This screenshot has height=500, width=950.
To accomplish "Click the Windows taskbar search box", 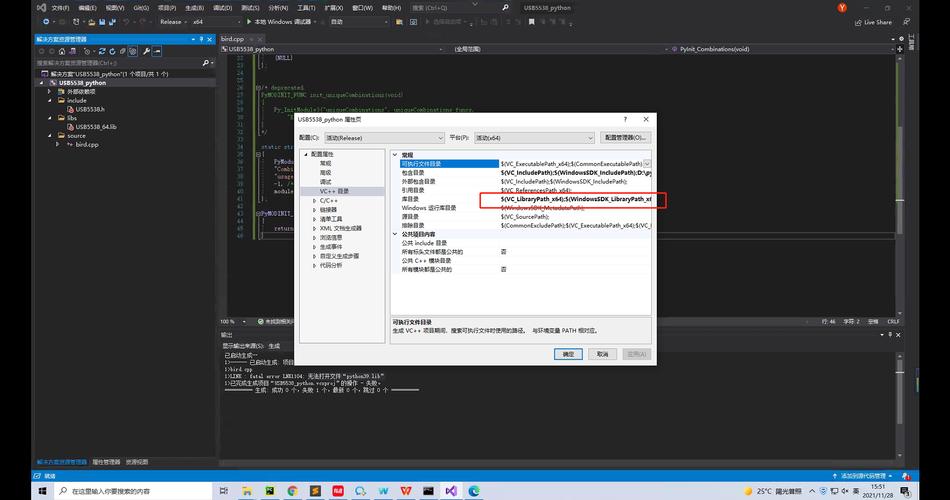I will point(133,491).
